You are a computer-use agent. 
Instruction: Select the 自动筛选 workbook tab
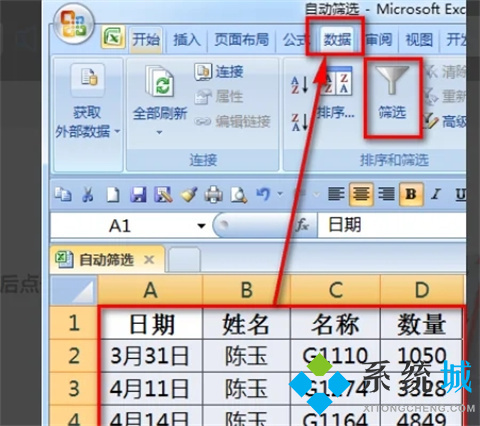pyautogui.click(x=107, y=260)
